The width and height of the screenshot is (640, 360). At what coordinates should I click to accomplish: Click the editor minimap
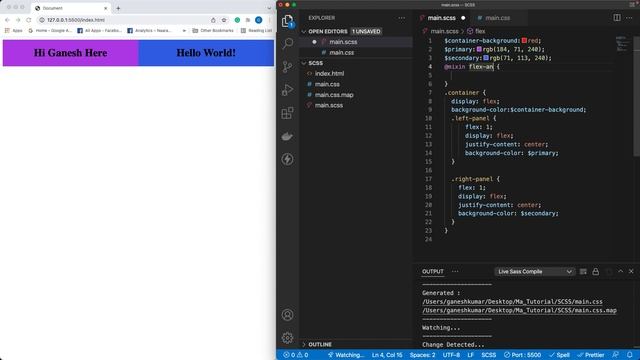[623, 44]
